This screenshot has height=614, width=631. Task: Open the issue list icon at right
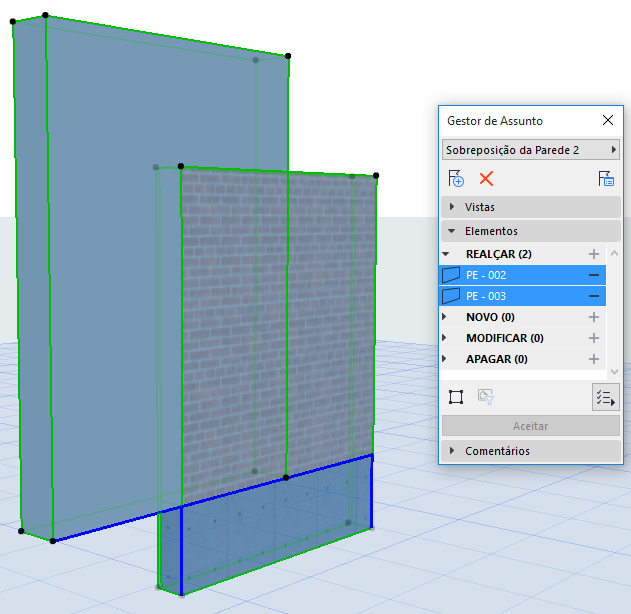[x=606, y=179]
